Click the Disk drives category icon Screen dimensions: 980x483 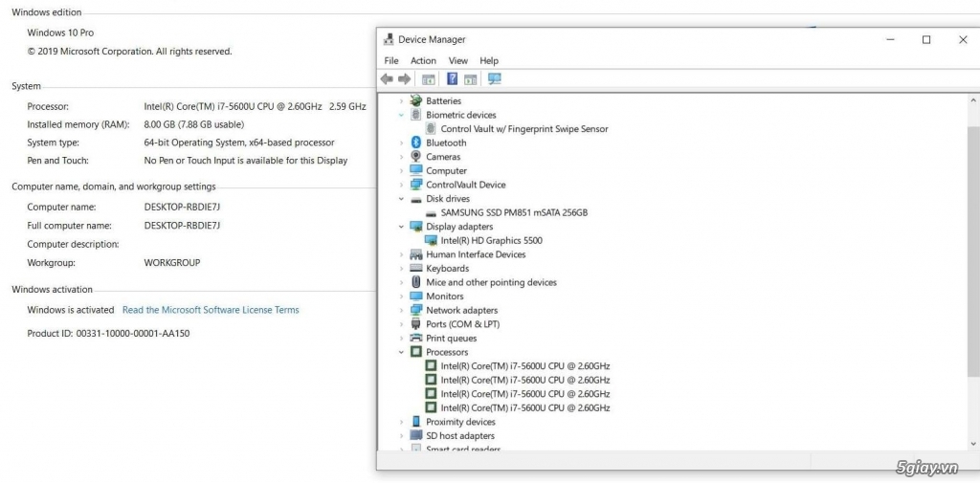(x=415, y=199)
